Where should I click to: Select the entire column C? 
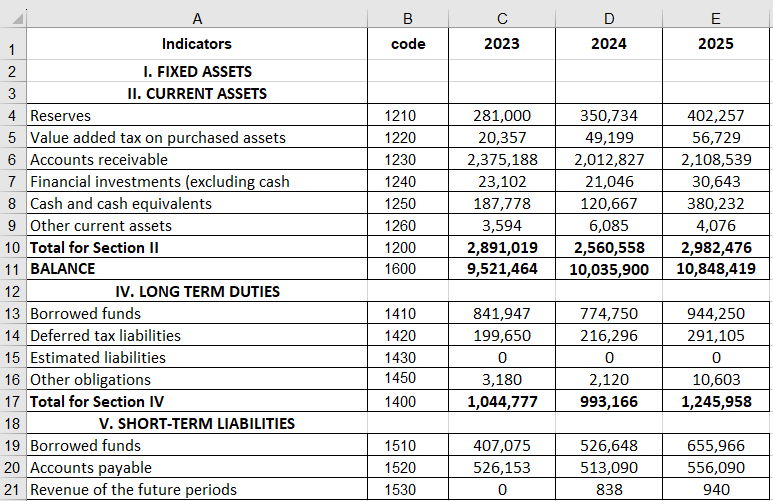pyautogui.click(x=501, y=16)
